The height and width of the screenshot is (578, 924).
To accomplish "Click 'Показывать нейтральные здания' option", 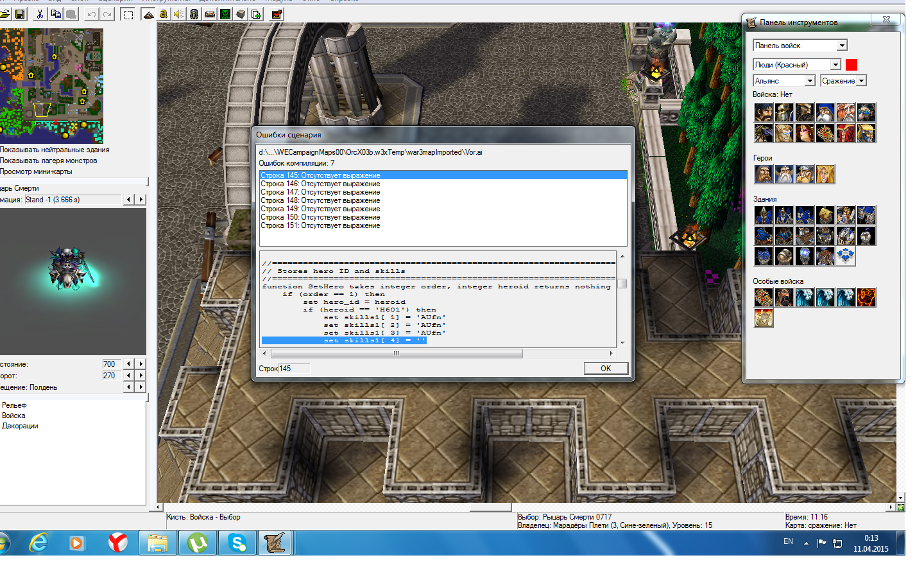I will pos(55,150).
